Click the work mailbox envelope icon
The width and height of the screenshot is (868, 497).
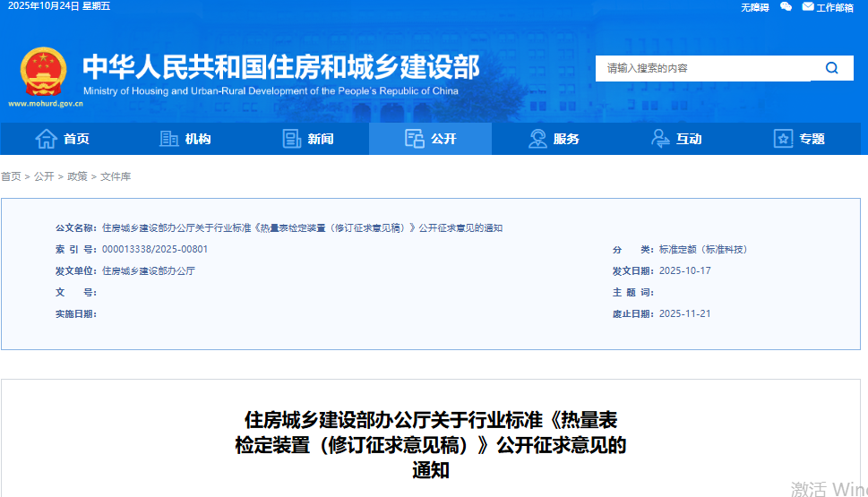(x=808, y=7)
